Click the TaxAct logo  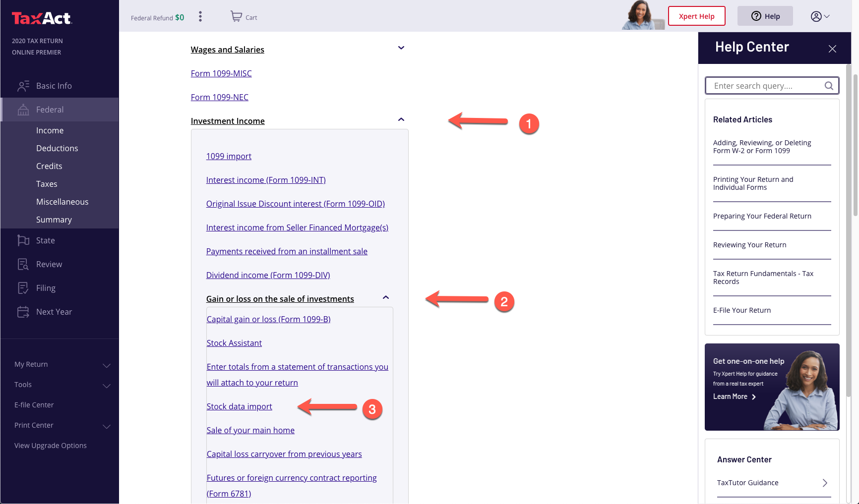(x=42, y=18)
